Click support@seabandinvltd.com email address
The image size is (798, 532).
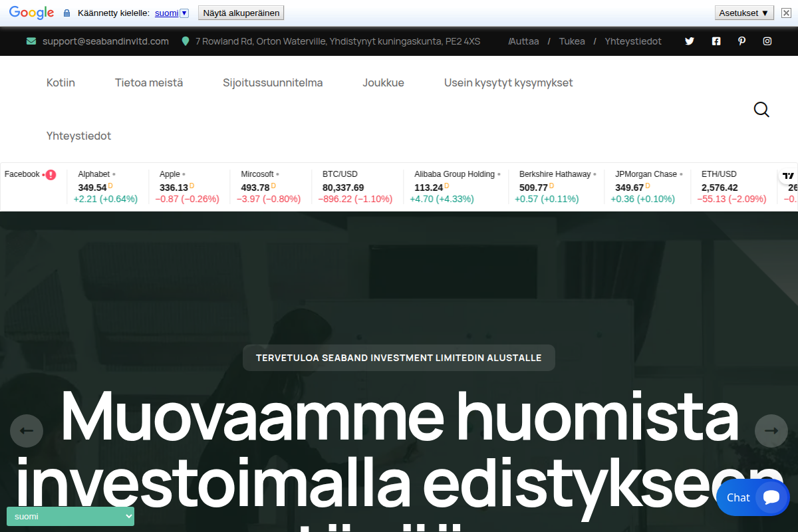(x=106, y=41)
